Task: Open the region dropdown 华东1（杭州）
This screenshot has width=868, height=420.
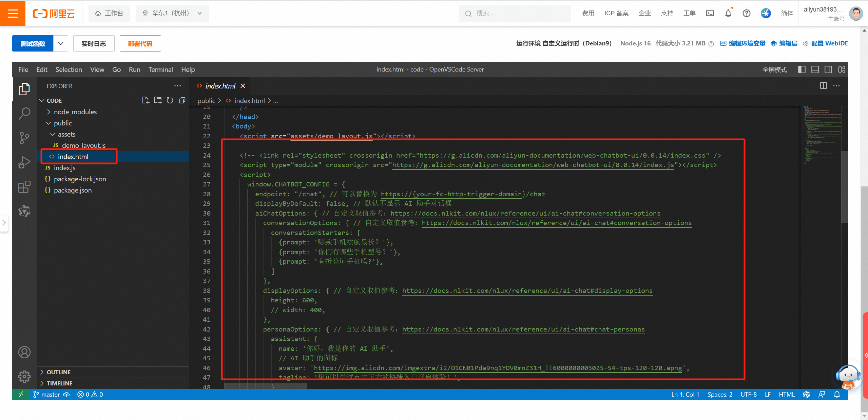Action: click(172, 13)
